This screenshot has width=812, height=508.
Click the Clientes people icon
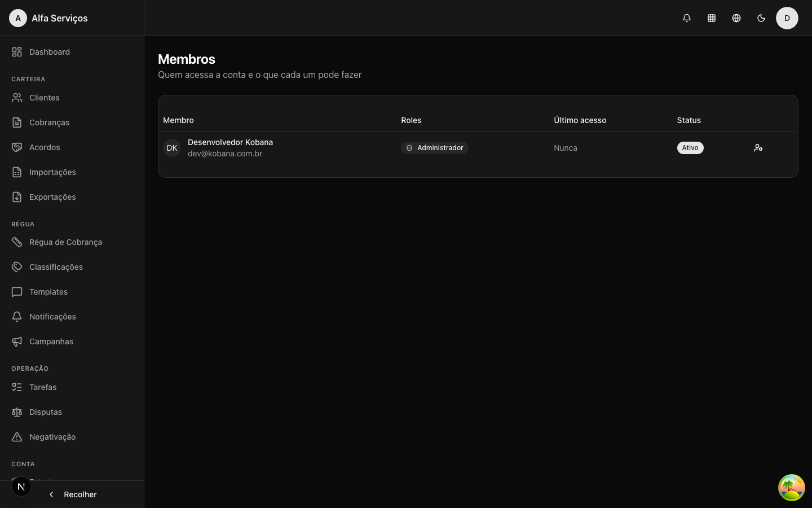[17, 98]
